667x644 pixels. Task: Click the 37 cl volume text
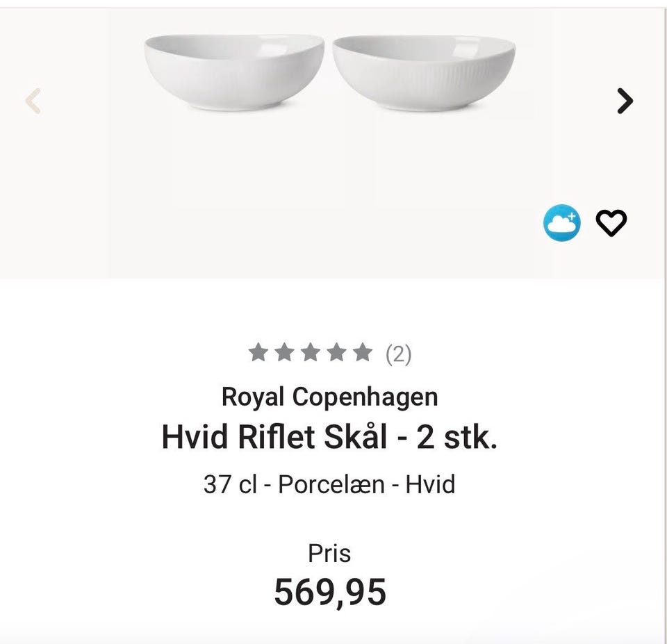tap(230, 484)
